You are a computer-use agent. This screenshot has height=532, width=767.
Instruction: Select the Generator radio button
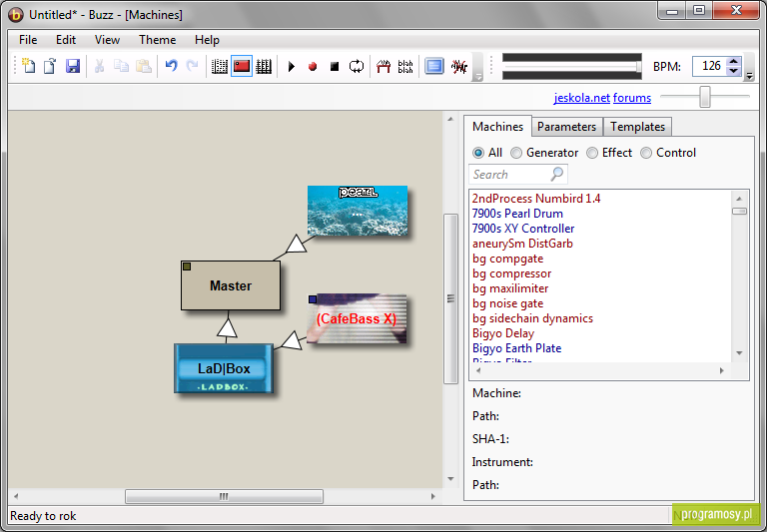coord(516,153)
